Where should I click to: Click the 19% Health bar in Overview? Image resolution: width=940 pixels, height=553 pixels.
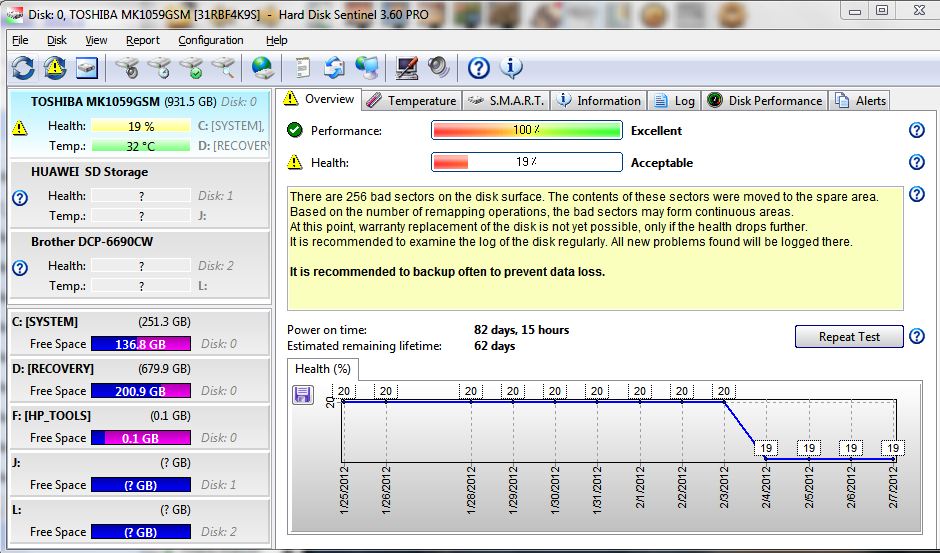pos(526,162)
